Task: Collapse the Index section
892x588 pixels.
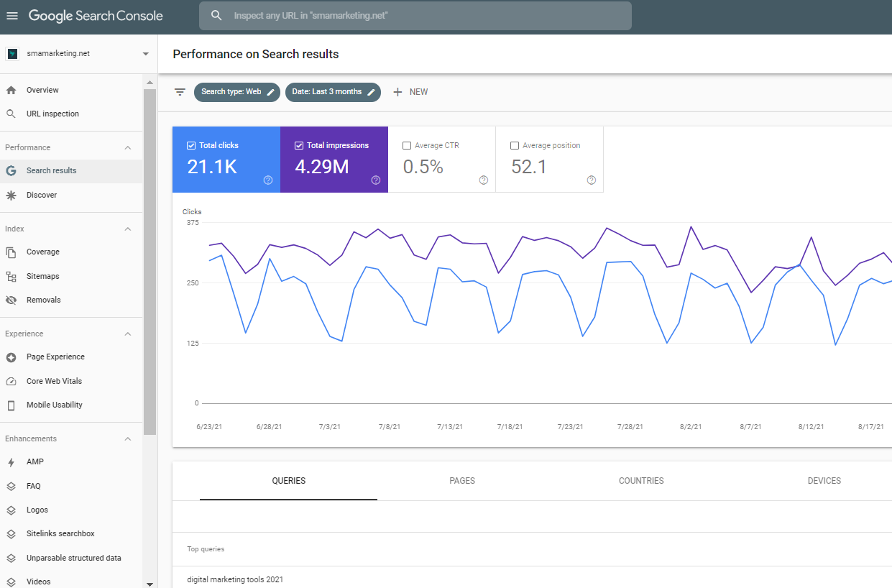Action: pyautogui.click(x=128, y=229)
